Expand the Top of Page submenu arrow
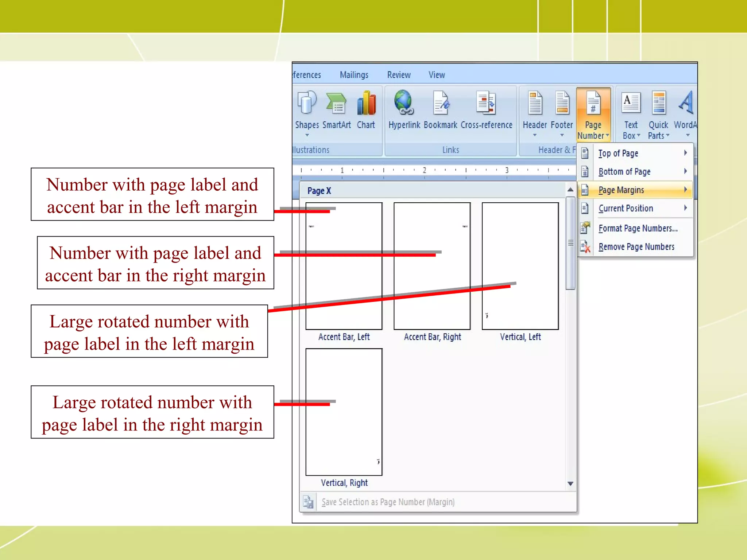This screenshot has height=560, width=747. coord(685,153)
